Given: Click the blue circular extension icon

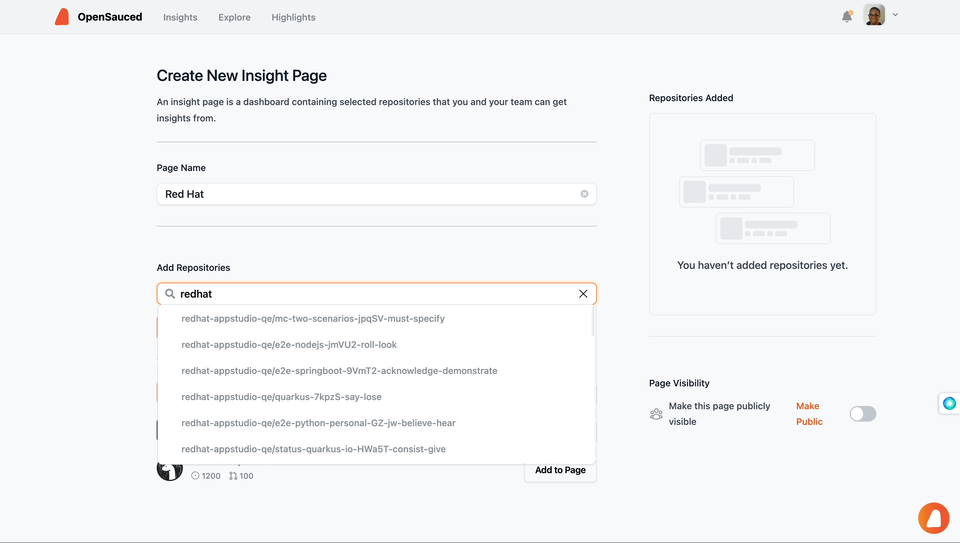Looking at the screenshot, I should (x=949, y=403).
